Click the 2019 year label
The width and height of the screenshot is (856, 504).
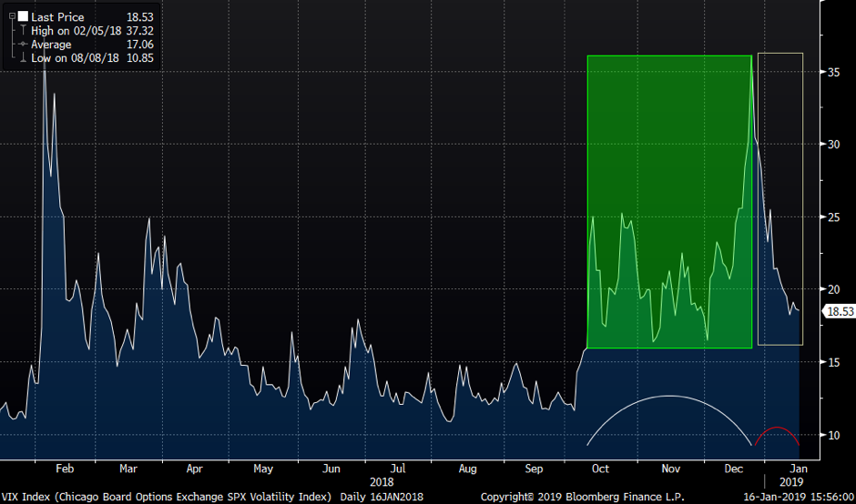click(x=792, y=483)
